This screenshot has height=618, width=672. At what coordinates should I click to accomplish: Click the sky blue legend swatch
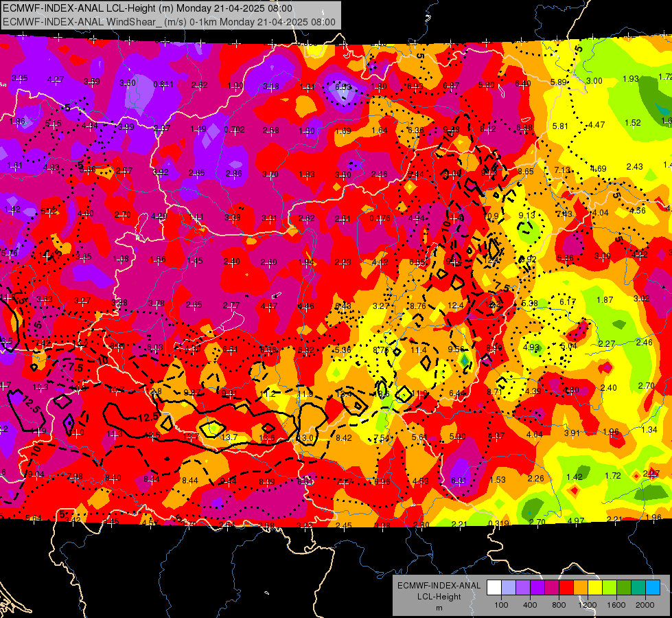click(652, 588)
